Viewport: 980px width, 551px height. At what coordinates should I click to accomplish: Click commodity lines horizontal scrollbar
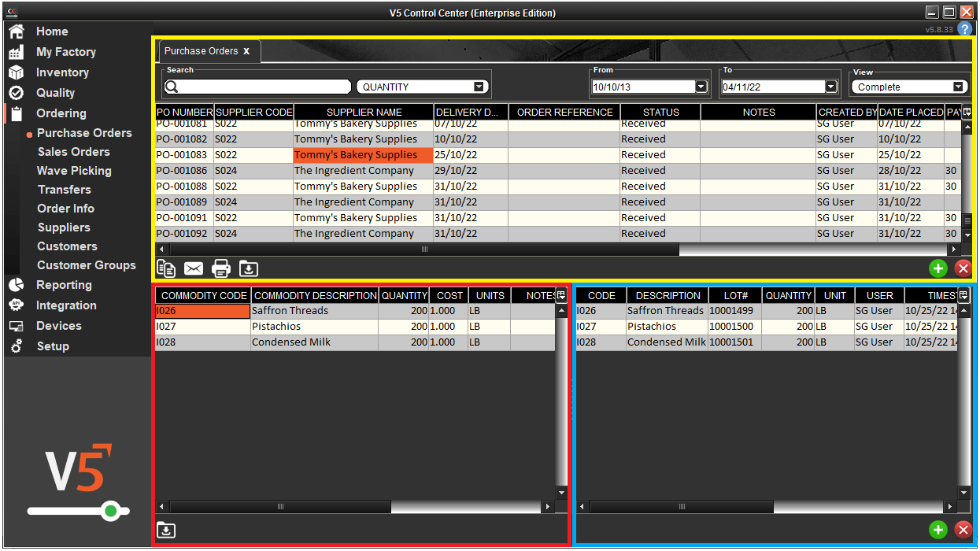point(279,508)
